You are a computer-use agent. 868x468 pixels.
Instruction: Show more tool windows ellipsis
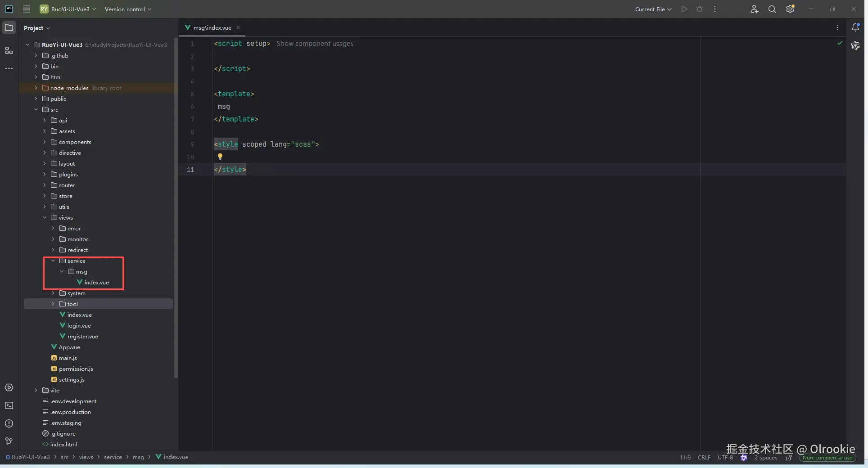pos(9,68)
